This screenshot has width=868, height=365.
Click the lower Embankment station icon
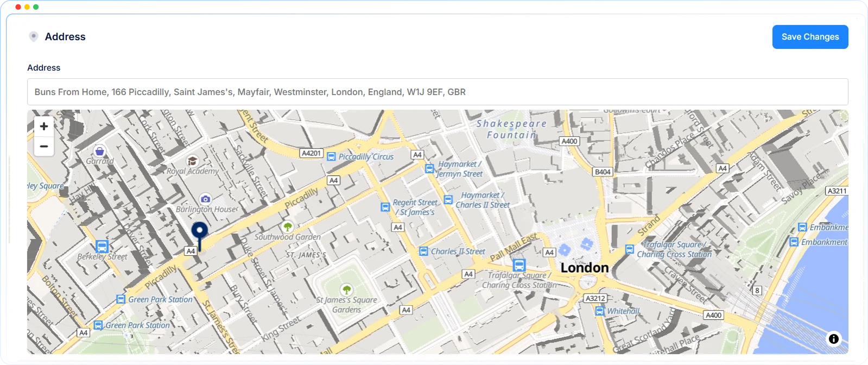coord(794,242)
